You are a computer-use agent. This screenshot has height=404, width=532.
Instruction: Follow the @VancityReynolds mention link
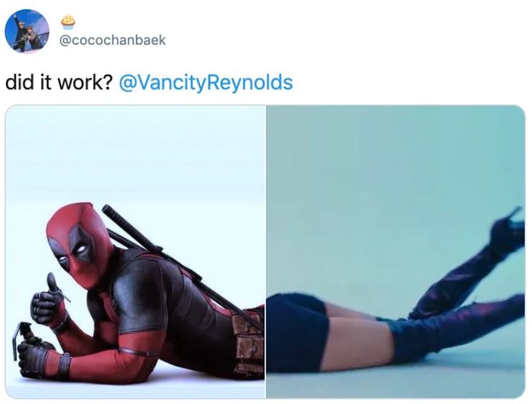205,82
